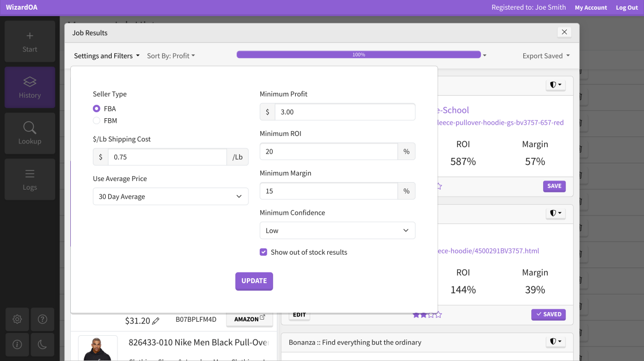Open the Minimum Confidence dropdown
Image resolution: width=644 pixels, height=361 pixels.
point(338,230)
